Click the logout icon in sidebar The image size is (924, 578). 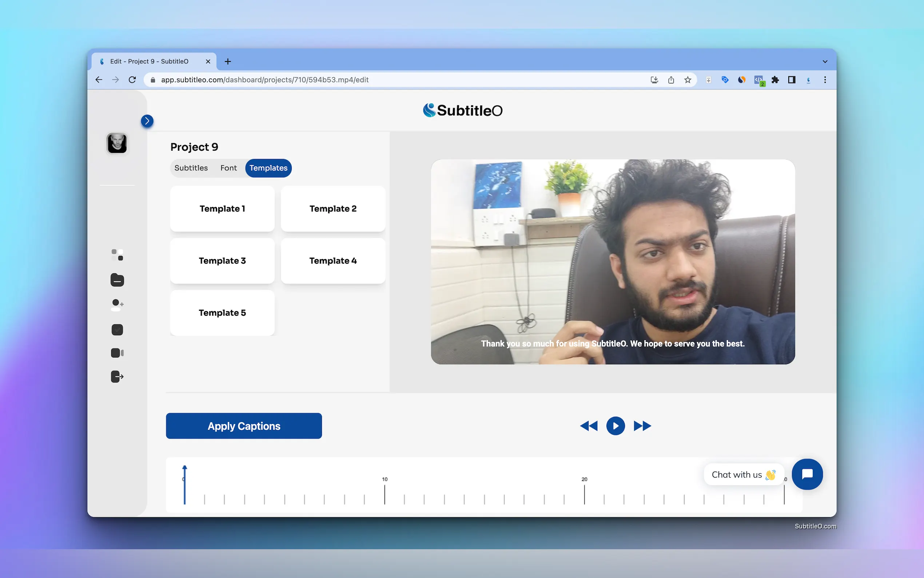(x=117, y=377)
